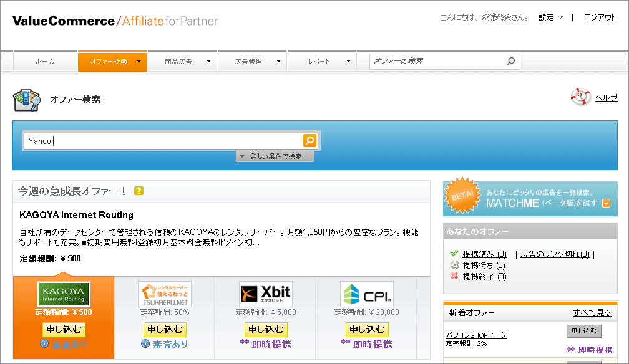The width and height of the screenshot is (629, 364).
Task: Open the 設定 dropdown arrow
Action: point(560,17)
